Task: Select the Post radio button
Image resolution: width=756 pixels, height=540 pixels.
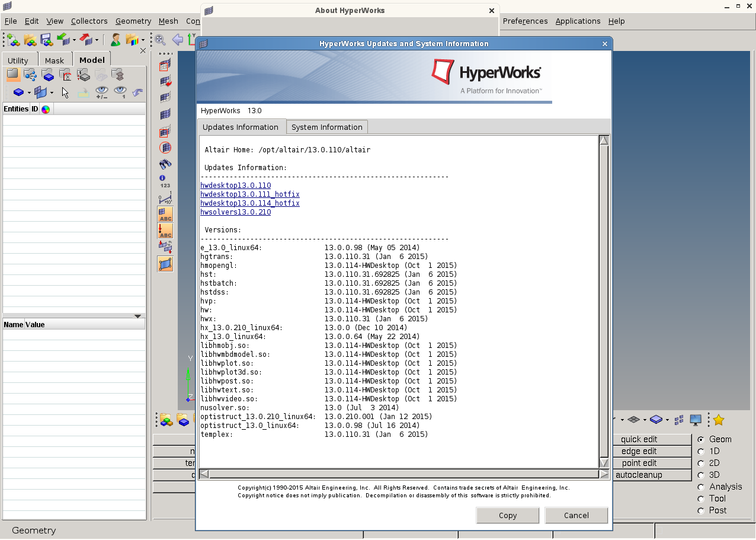Action: [x=701, y=510]
